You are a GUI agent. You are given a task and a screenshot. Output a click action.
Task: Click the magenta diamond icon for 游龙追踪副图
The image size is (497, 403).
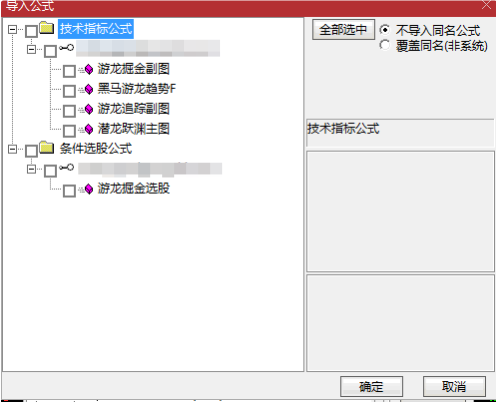89,109
